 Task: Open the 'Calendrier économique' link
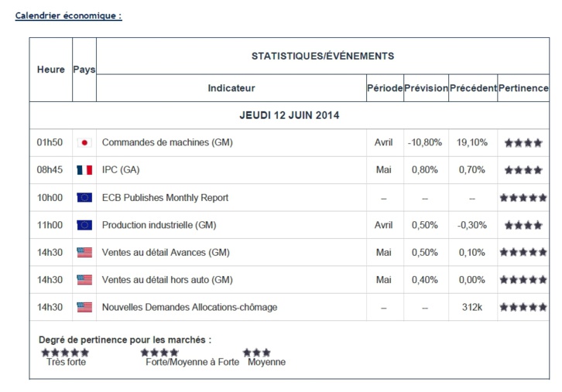(69, 15)
